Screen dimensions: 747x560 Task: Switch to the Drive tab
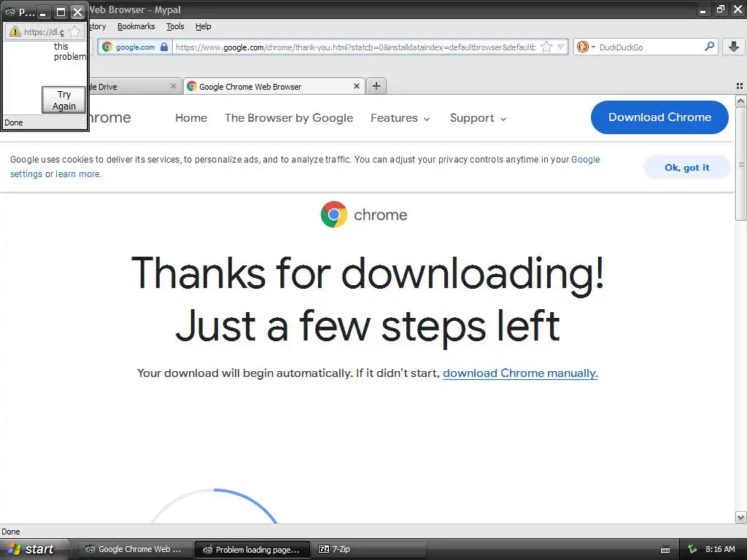point(135,86)
